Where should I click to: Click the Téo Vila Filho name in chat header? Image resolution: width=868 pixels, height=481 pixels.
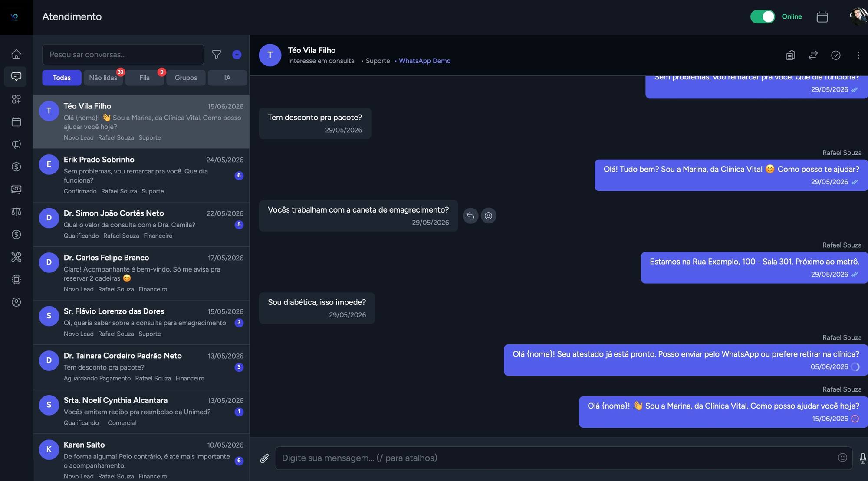pyautogui.click(x=312, y=50)
